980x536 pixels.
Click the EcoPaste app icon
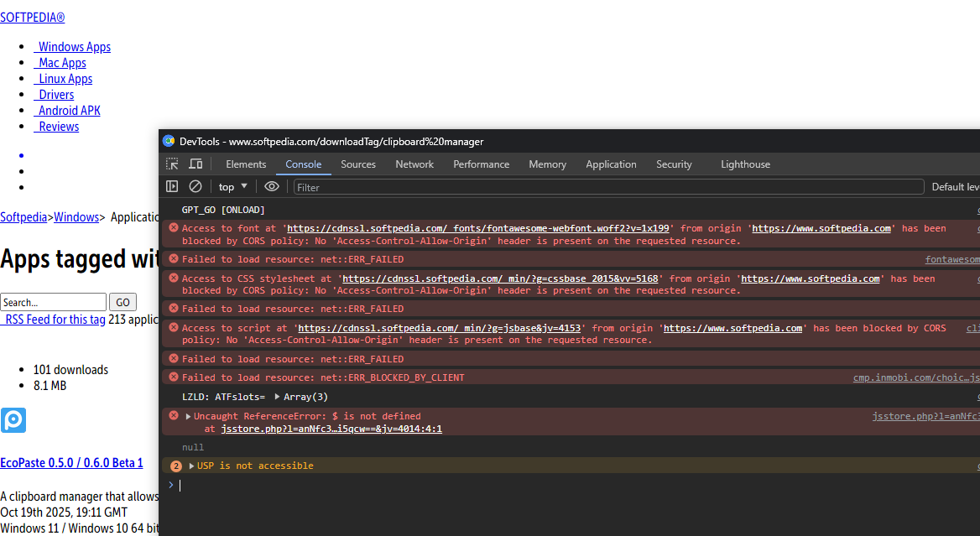click(x=13, y=420)
